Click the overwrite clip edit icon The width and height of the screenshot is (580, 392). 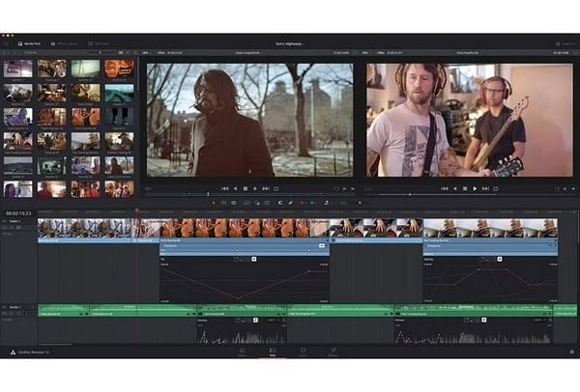point(257,203)
